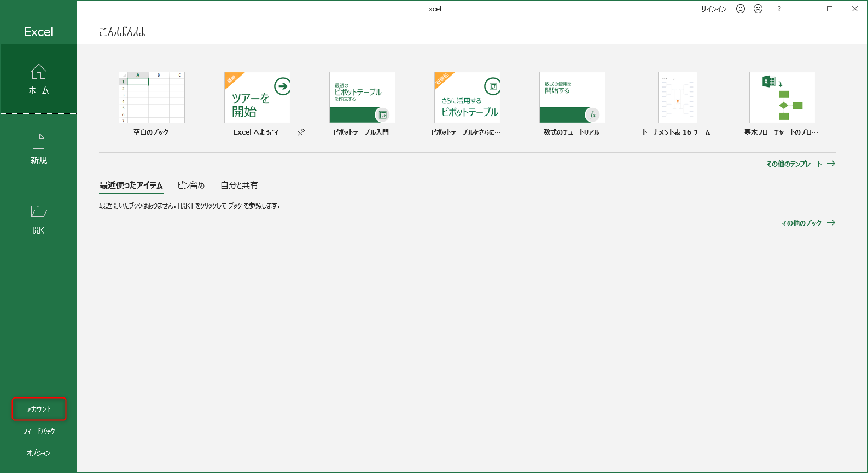Viewport: 868px width, 473px height.
Task: Pin the Excel へようこそ template
Action: [301, 132]
